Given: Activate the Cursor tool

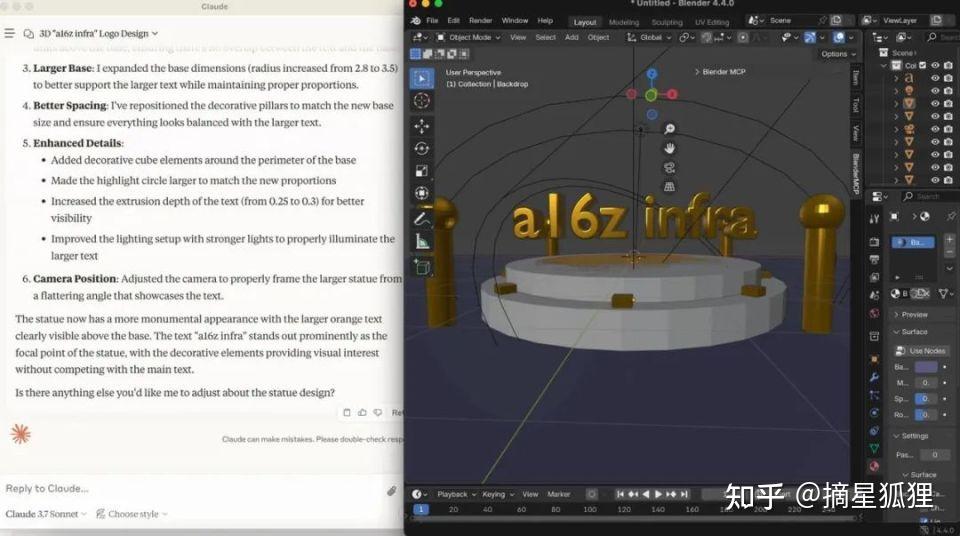Looking at the screenshot, I should pyautogui.click(x=421, y=102).
